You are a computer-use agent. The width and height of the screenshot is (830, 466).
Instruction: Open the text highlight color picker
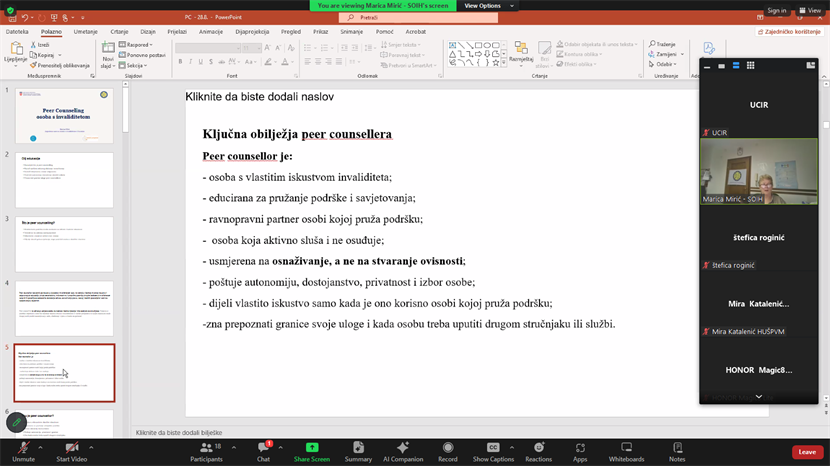pos(270,62)
